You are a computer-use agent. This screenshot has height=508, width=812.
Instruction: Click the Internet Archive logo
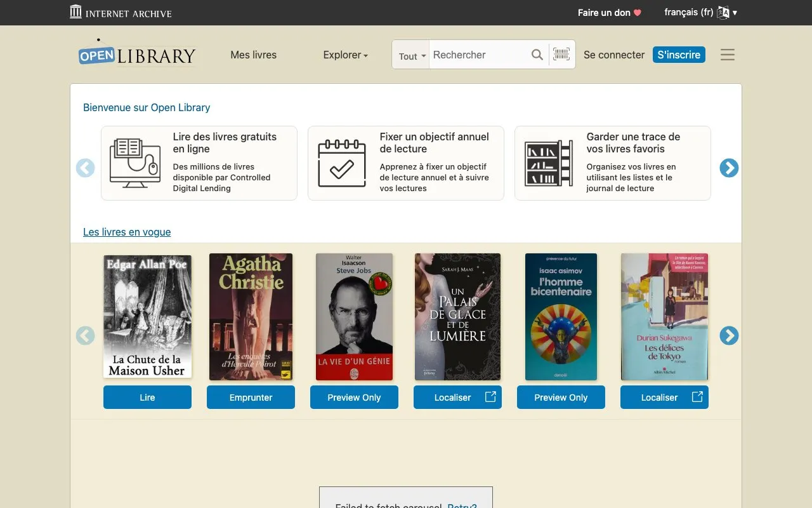(121, 12)
